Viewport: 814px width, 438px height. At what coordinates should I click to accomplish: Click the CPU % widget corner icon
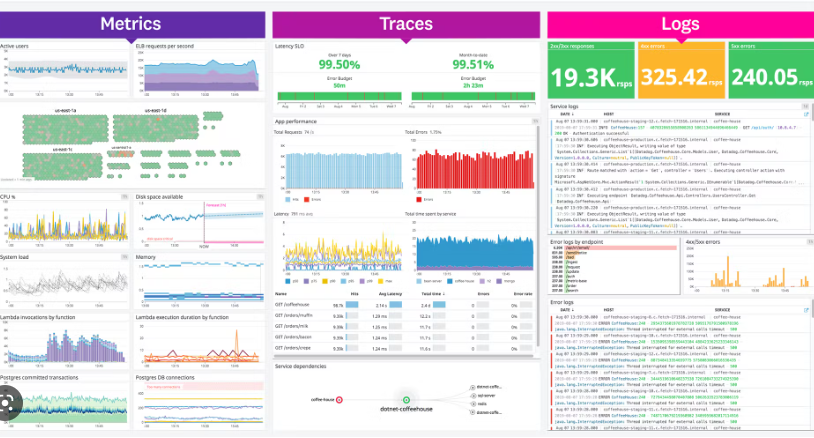pyautogui.click(x=126, y=198)
